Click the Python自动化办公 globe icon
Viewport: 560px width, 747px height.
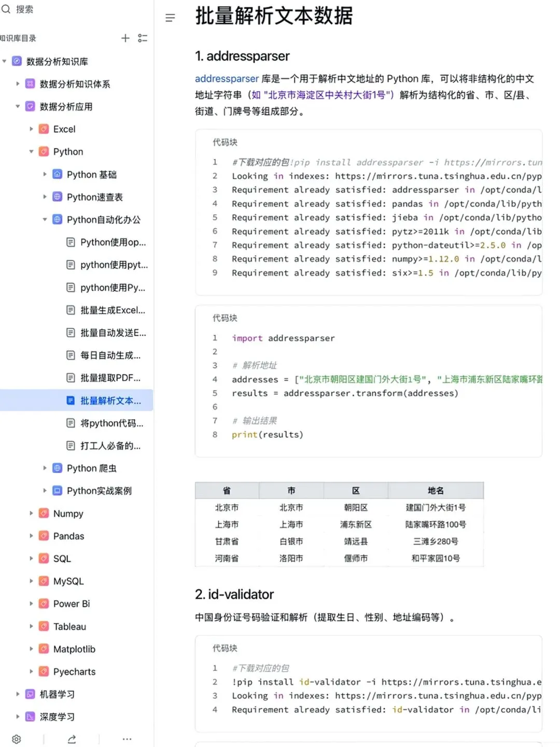point(58,219)
